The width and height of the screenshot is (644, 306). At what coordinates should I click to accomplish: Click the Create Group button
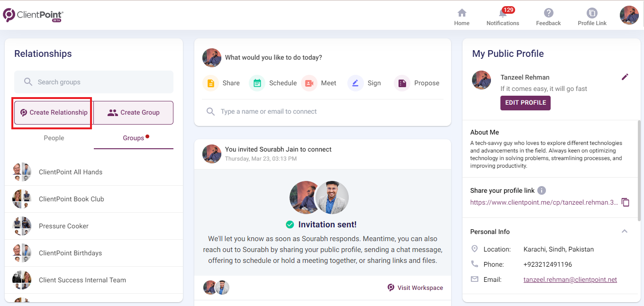click(x=133, y=113)
